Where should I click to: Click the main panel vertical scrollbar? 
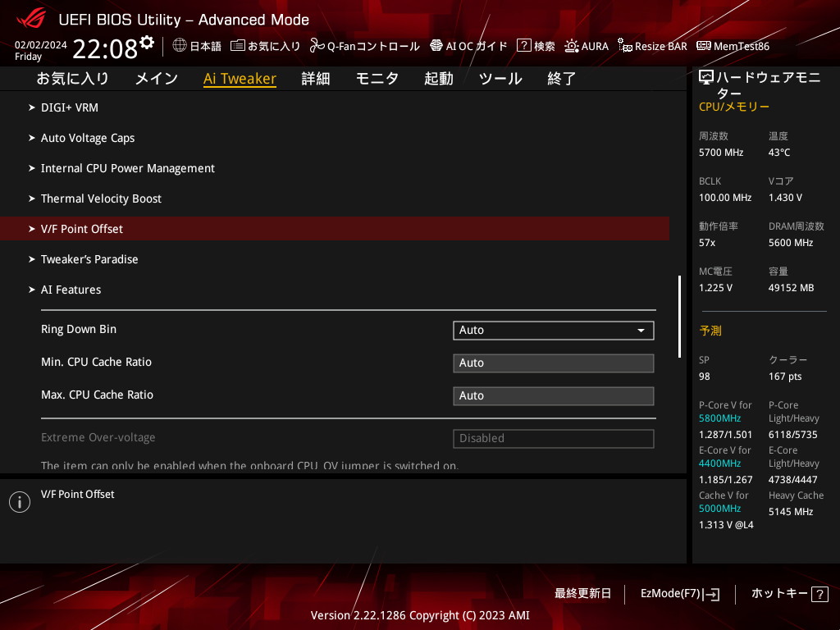click(x=679, y=317)
